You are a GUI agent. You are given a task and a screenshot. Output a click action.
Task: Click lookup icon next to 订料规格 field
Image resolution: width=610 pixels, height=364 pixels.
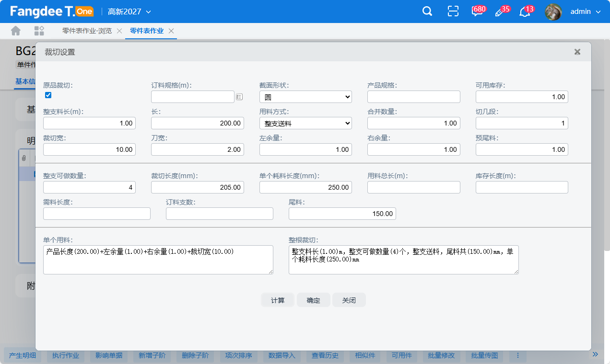tap(239, 97)
